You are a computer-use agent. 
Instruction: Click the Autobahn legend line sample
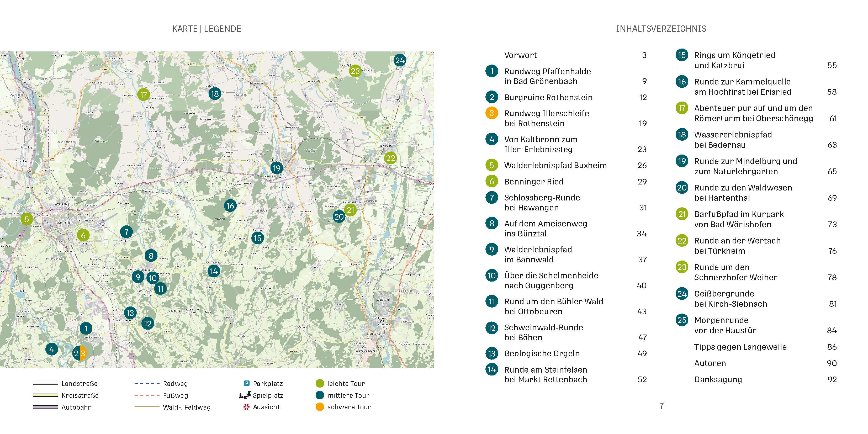(46, 407)
